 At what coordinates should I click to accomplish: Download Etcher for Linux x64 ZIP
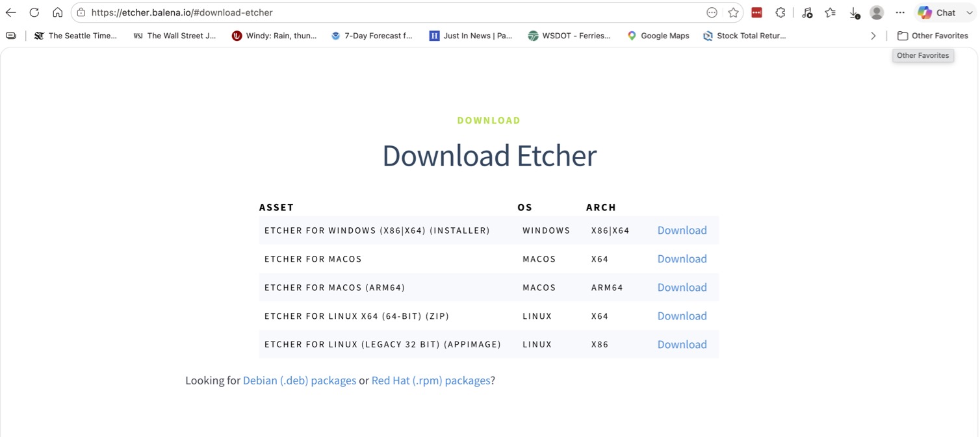pyautogui.click(x=682, y=316)
